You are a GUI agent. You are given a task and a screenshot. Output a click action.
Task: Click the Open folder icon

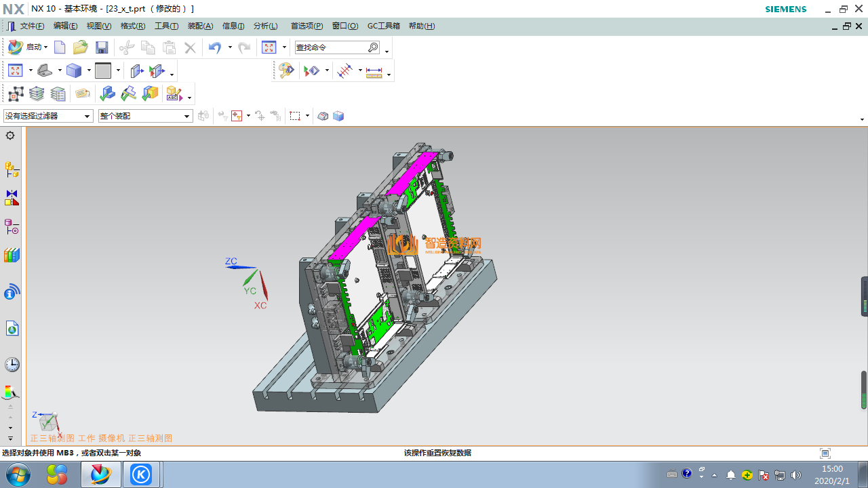(81, 47)
